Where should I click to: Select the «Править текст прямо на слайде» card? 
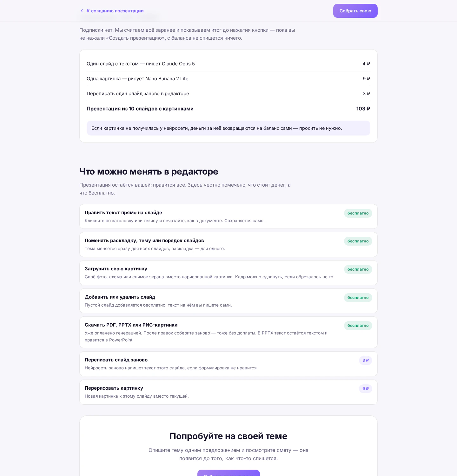(x=228, y=216)
